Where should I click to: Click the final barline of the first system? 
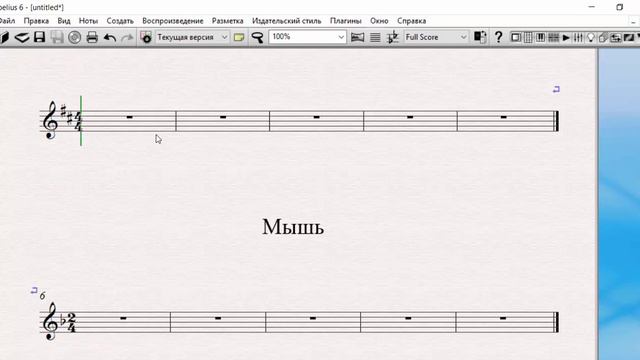556,121
